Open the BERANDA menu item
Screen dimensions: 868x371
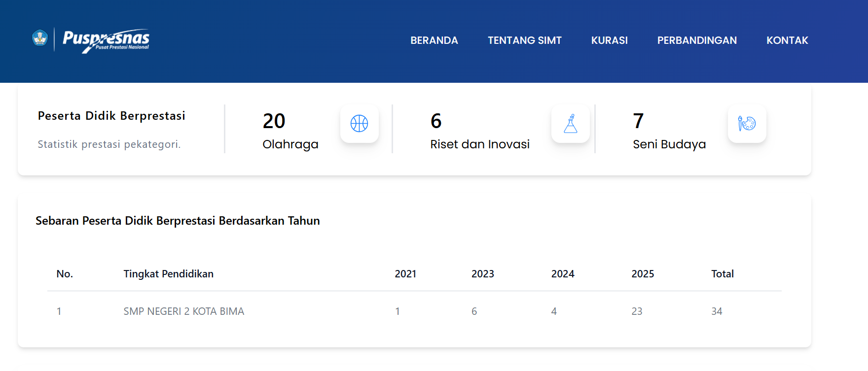pos(434,40)
